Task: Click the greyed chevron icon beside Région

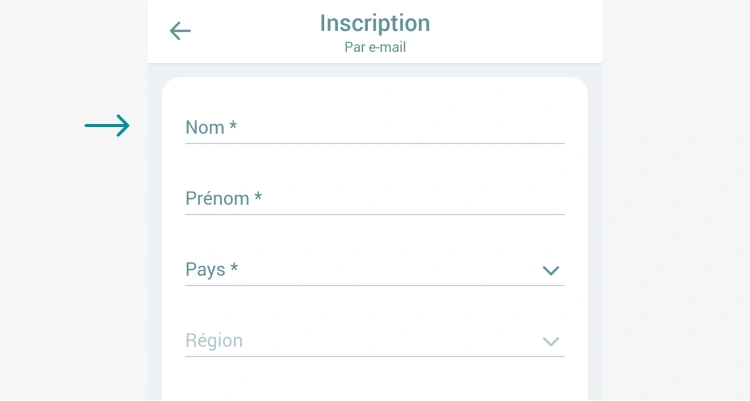Action: pyautogui.click(x=550, y=341)
